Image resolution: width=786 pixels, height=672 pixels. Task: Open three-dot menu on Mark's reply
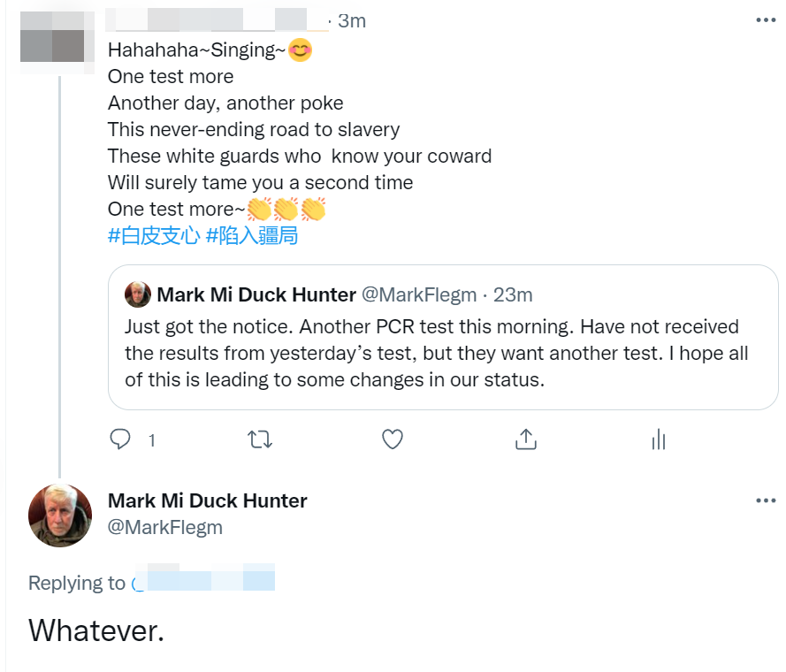(766, 500)
